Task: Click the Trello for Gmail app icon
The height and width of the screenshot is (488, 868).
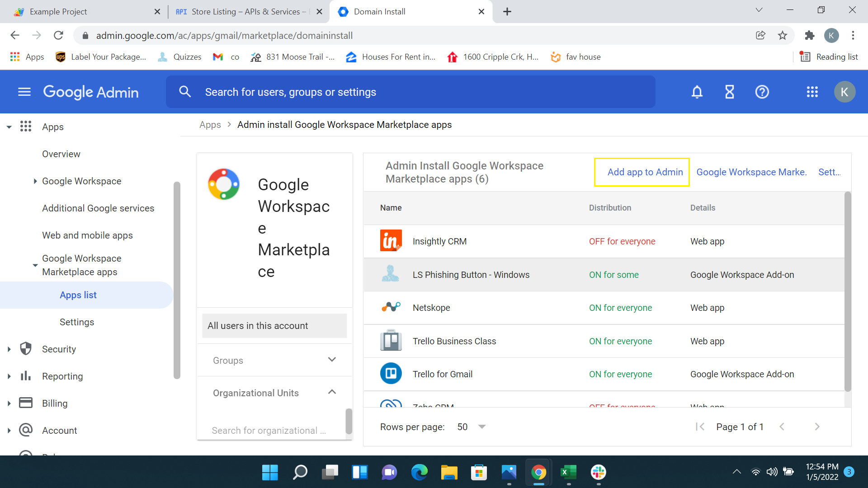Action: (391, 374)
